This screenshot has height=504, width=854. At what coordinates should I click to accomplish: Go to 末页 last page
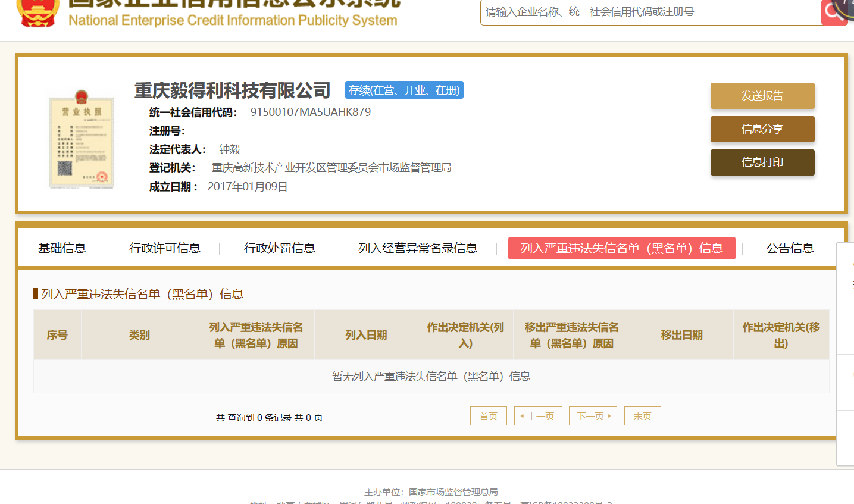[x=643, y=416]
